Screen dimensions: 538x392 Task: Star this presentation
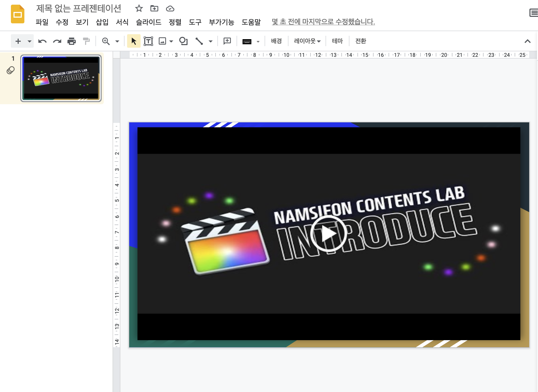(x=139, y=9)
